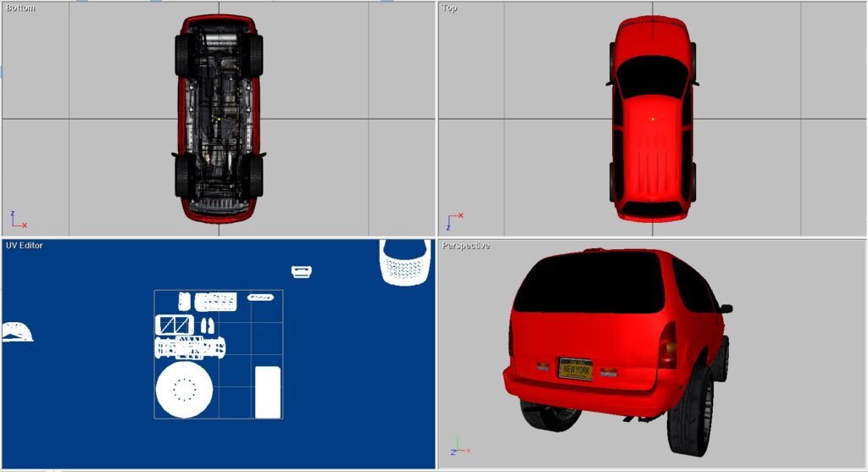Click the axis gizmo in Perspective viewport
The image size is (868, 472).
459,447
